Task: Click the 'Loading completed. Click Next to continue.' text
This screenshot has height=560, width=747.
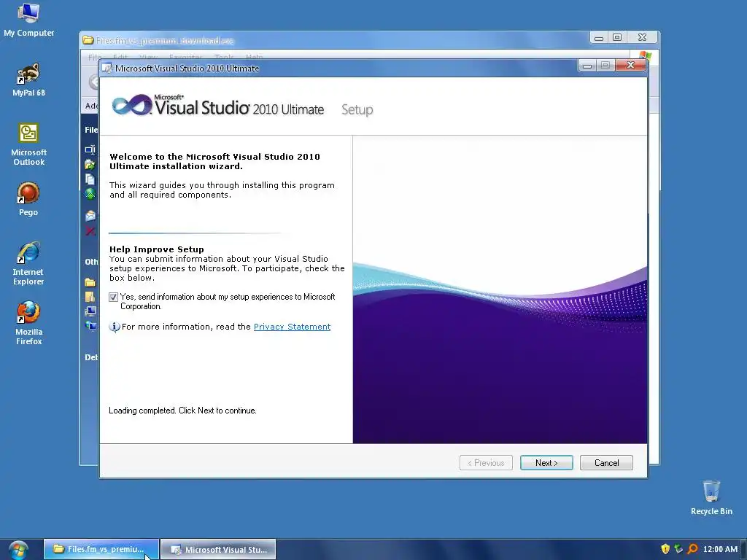Action: pyautogui.click(x=182, y=411)
